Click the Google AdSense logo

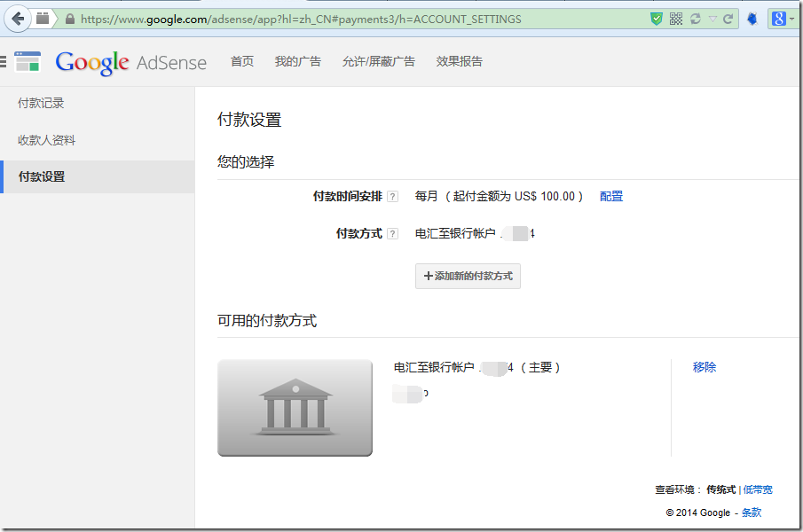click(x=131, y=63)
